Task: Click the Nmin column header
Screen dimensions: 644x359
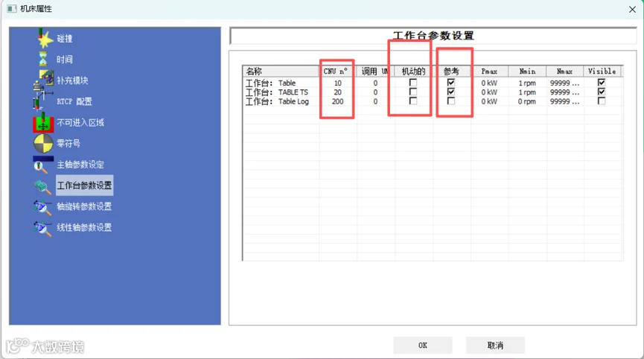Action: [527, 71]
